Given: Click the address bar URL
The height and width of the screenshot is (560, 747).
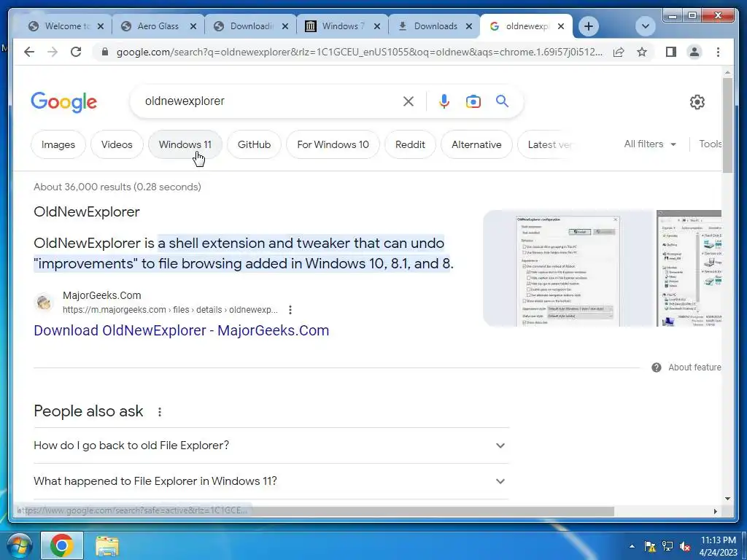Looking at the screenshot, I should (x=359, y=52).
